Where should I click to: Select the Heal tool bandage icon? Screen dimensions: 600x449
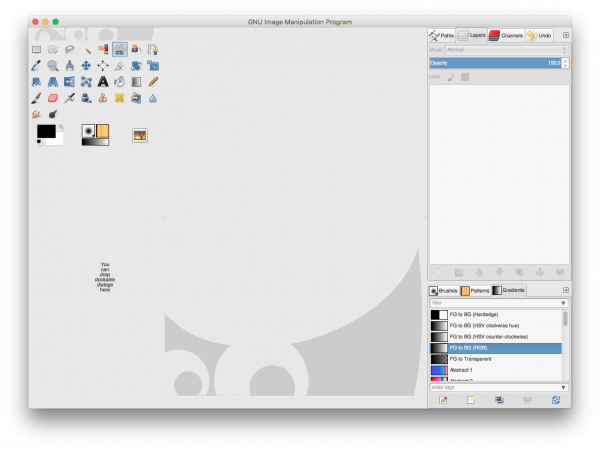[119, 98]
